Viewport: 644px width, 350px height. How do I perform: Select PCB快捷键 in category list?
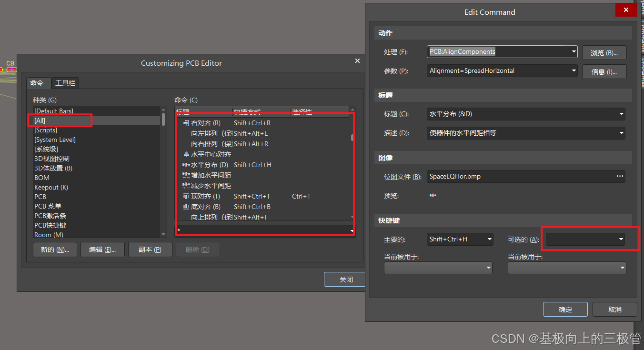click(97, 225)
